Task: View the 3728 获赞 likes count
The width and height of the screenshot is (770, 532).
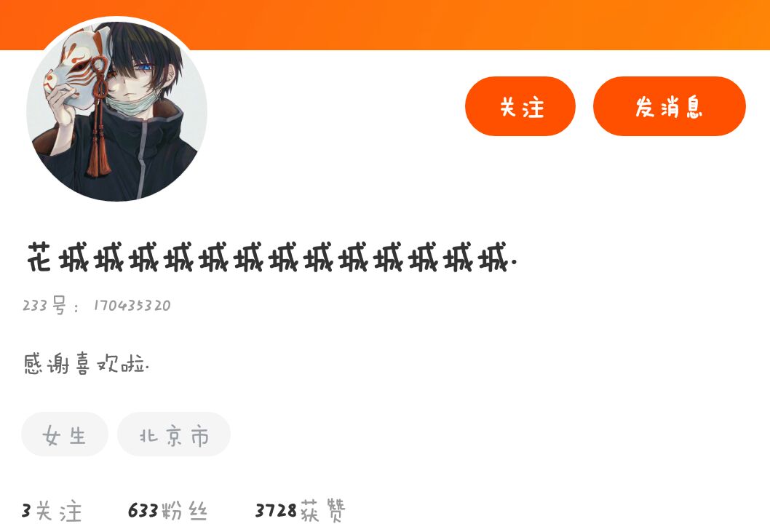Action: [x=301, y=511]
